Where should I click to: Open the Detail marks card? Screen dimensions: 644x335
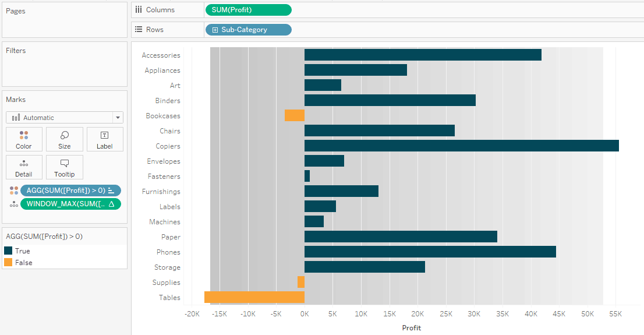coord(24,167)
